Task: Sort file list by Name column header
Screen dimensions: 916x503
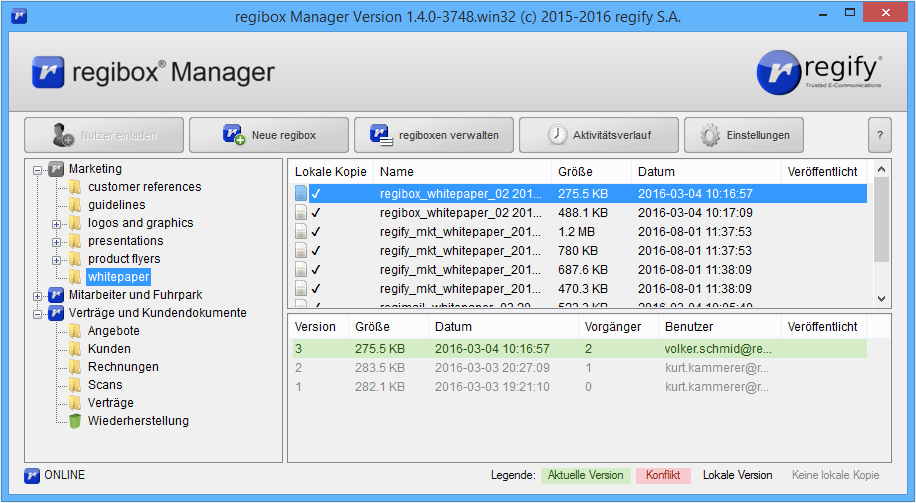Action: (x=462, y=172)
